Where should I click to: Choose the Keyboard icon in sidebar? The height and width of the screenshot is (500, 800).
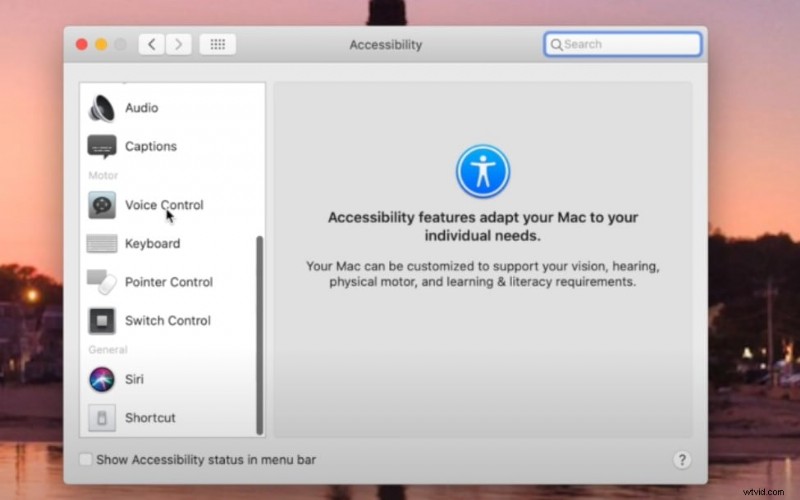point(102,243)
